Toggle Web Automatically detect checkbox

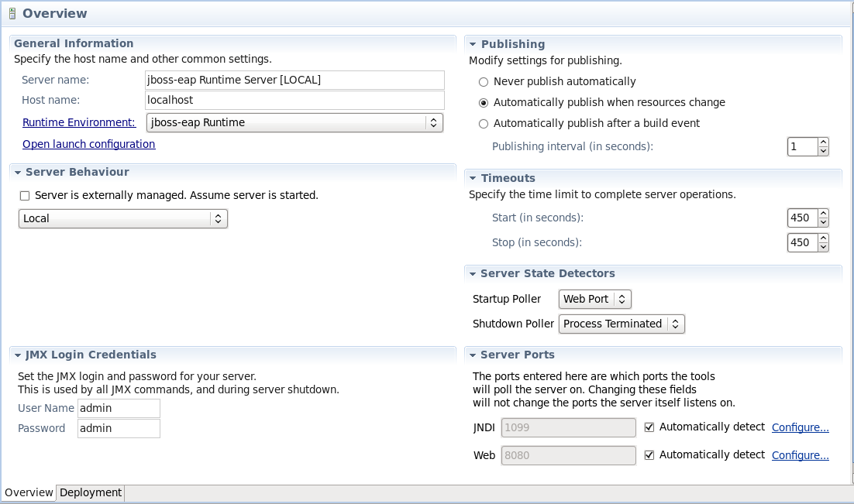coord(649,455)
